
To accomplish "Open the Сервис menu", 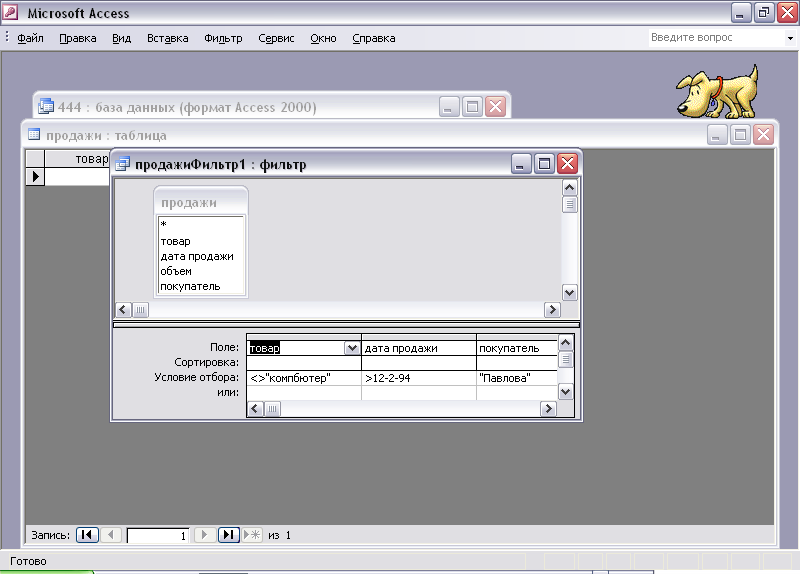I will pyautogui.click(x=276, y=38).
